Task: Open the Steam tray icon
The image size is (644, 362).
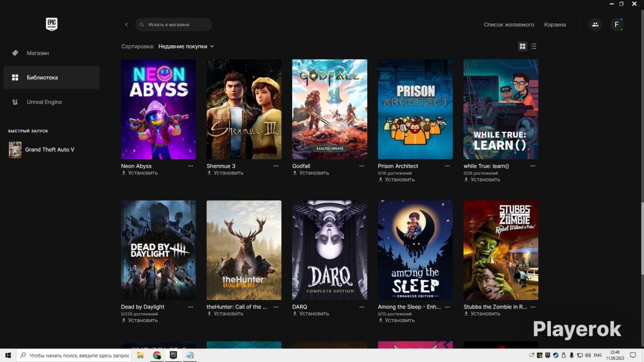Action: 555,355
